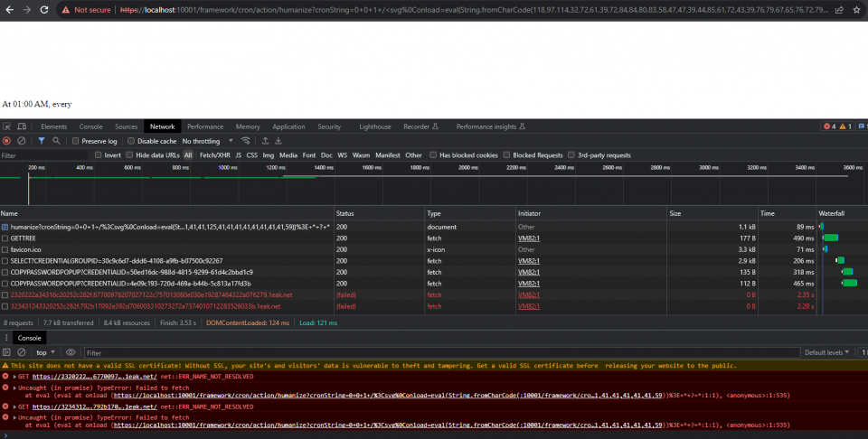Open https://2320222 link in console error

[95, 377]
